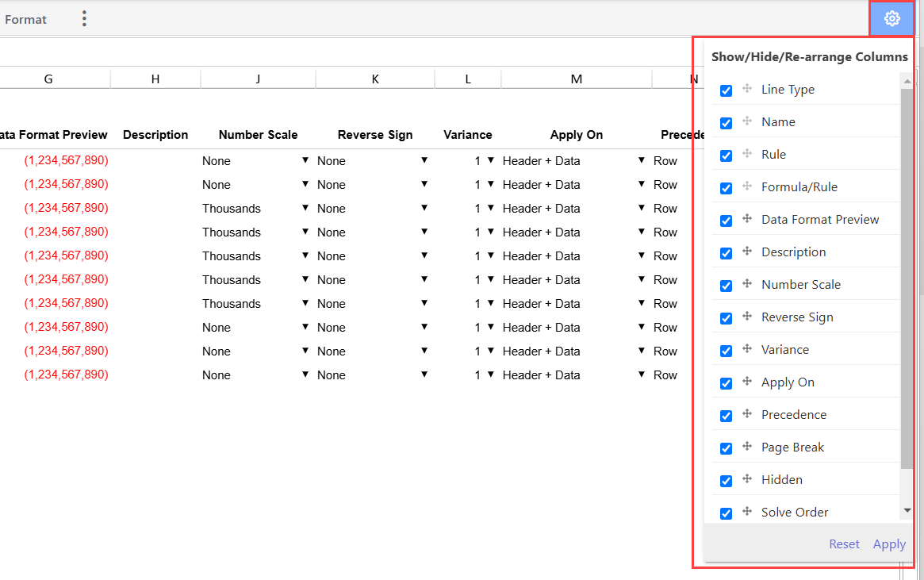The image size is (924, 580).
Task: Click the move handle beside Description
Action: point(746,252)
